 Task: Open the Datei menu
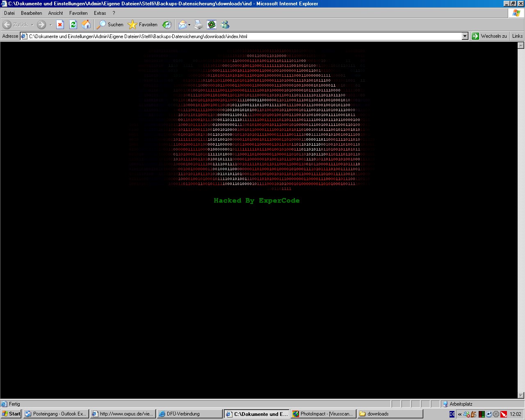(9, 13)
